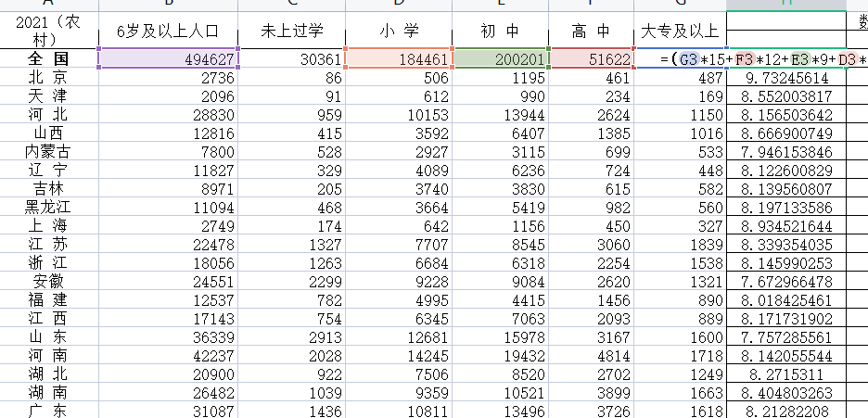The image size is (868, 418).
Task: Click the 小学 header cell
Action: point(399,31)
